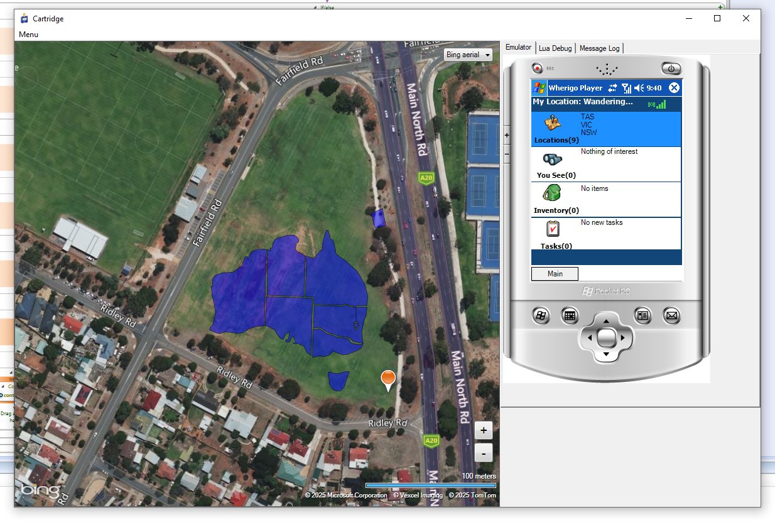This screenshot has width=775, height=532.
Task: Select the Locations(9) row label
Action: 556,140
